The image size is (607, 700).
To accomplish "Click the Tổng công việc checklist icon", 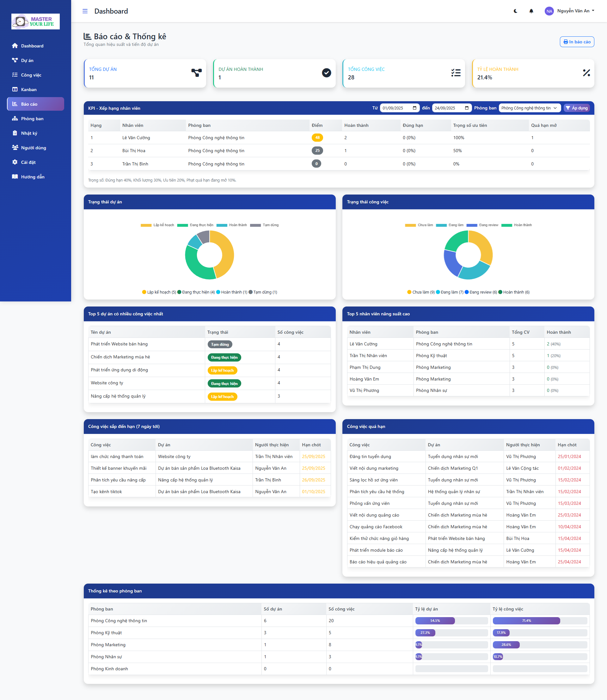I will pos(456,72).
